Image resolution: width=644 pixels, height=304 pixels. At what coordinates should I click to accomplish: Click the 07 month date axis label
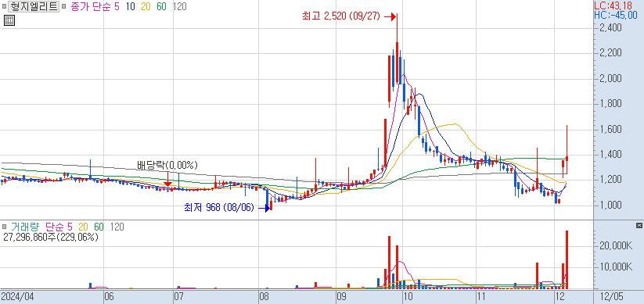pos(178,296)
